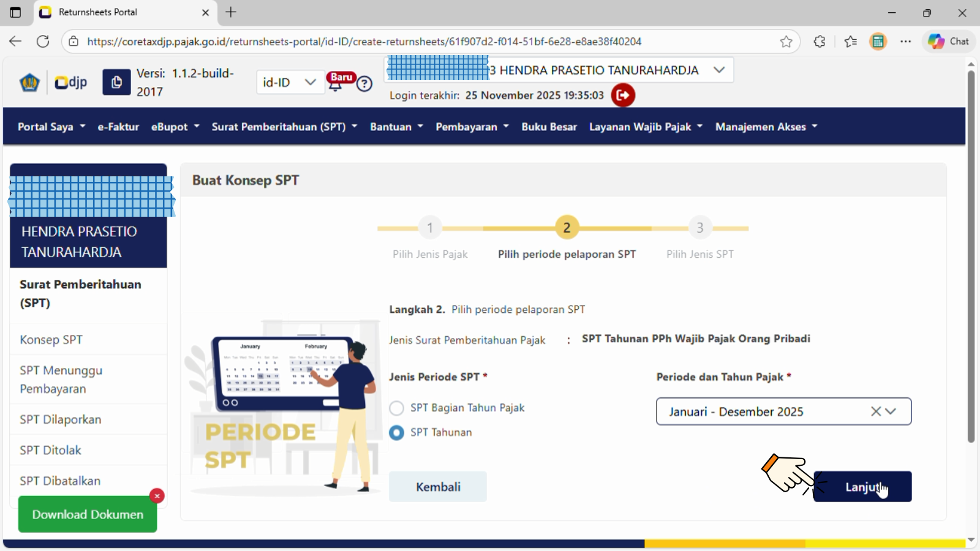Clear the selected period with the X icon
The width and height of the screenshot is (980, 551).
tap(876, 411)
